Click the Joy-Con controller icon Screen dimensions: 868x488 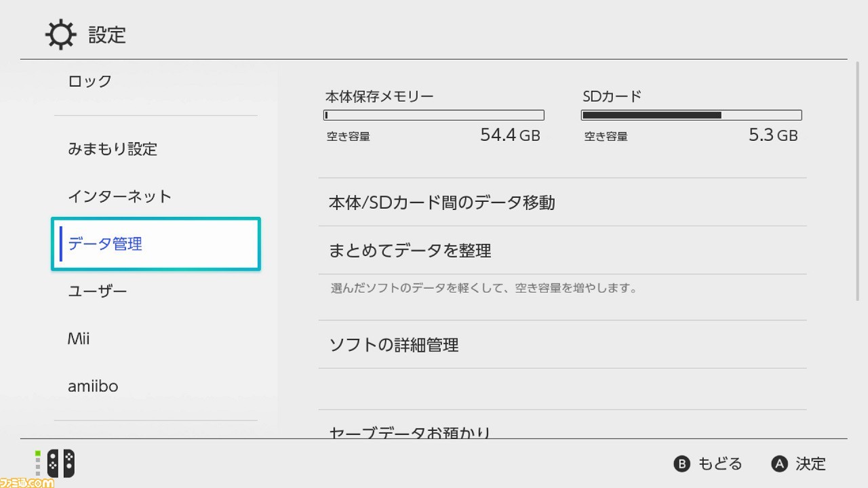(60, 464)
